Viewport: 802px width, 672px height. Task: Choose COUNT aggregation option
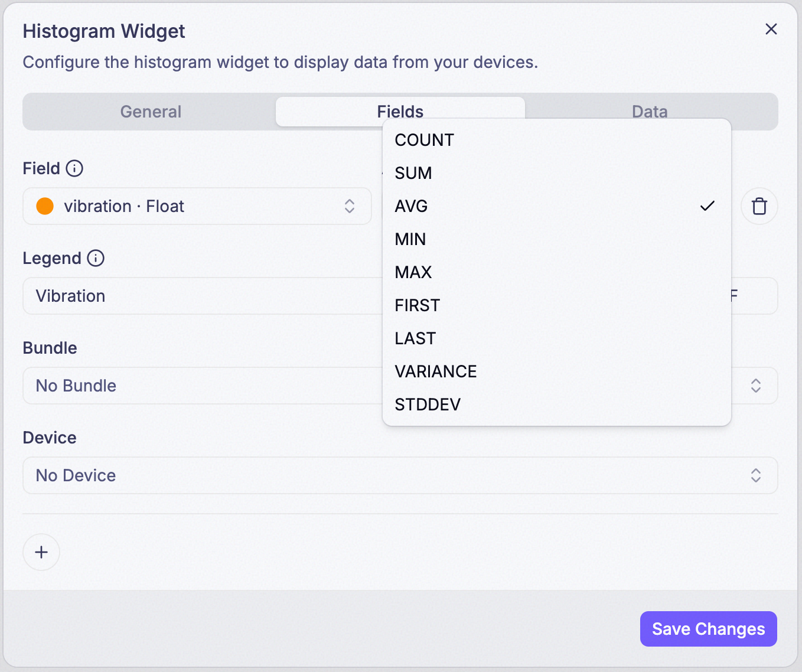point(557,140)
